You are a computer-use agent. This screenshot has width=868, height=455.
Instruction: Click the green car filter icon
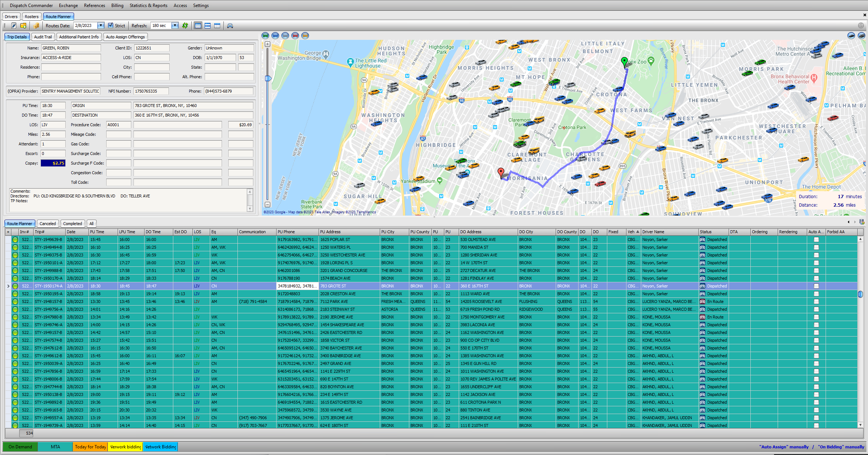click(x=265, y=35)
